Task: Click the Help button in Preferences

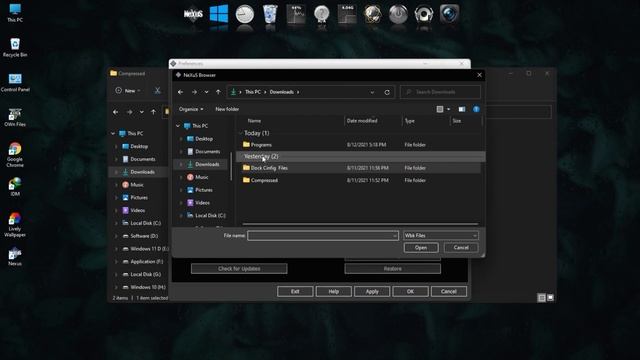Action: [x=333, y=291]
